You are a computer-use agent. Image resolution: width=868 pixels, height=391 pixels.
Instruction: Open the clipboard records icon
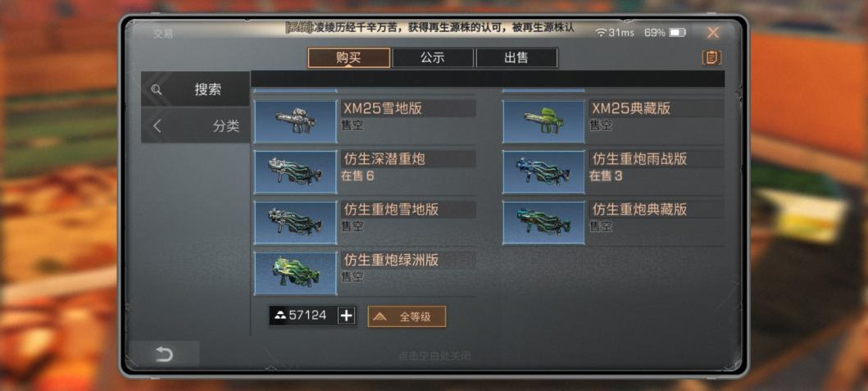tap(711, 57)
